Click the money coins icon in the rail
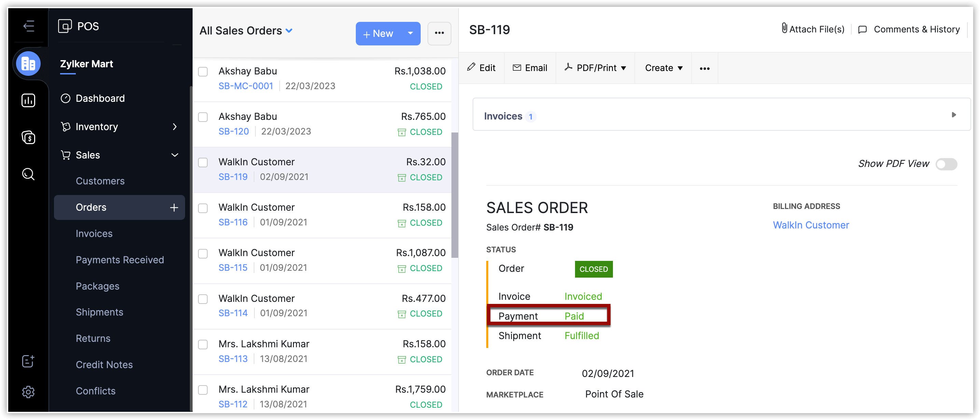This screenshot has height=420, width=980. (29, 137)
